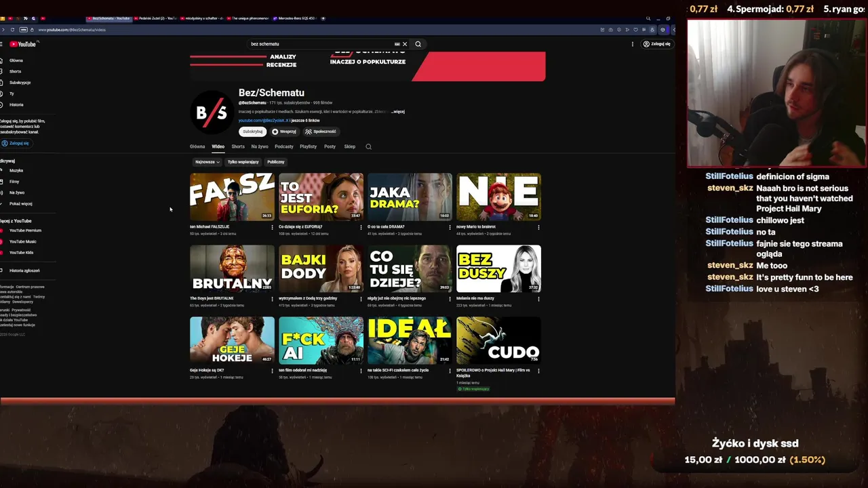This screenshot has height=488, width=868.
Task: Open 'Historia zgłoszeń' in the sidebar
Action: (24, 270)
